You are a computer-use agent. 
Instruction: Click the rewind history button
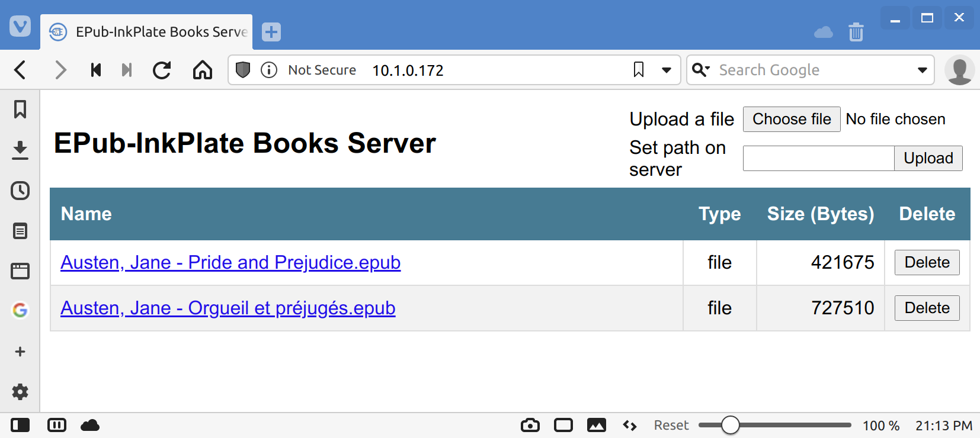pos(96,70)
